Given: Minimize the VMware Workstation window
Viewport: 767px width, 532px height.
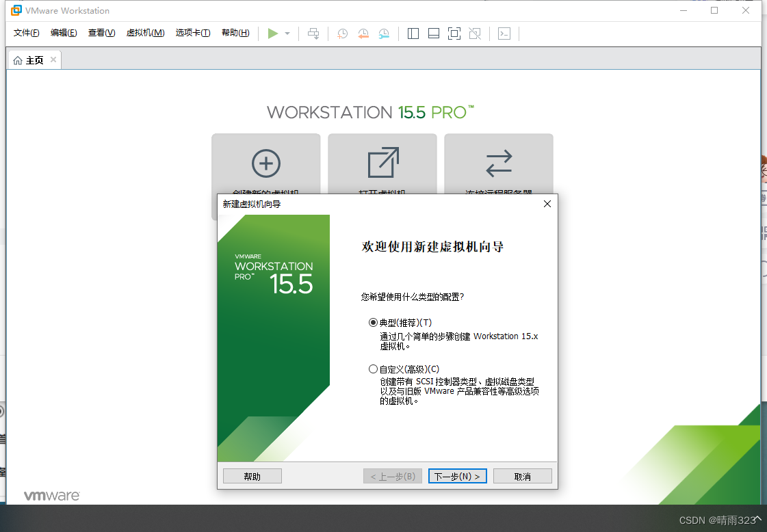Looking at the screenshot, I should pyautogui.click(x=684, y=10).
